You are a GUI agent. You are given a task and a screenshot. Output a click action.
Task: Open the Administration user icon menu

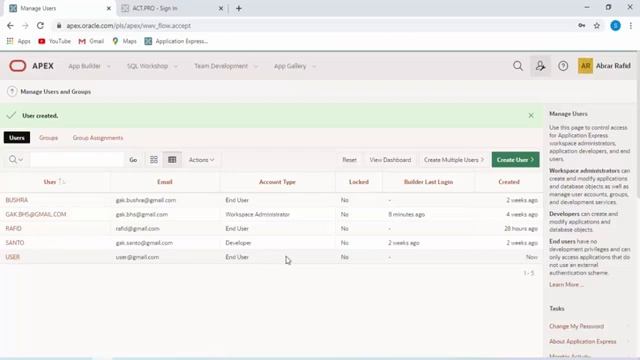tap(540, 66)
